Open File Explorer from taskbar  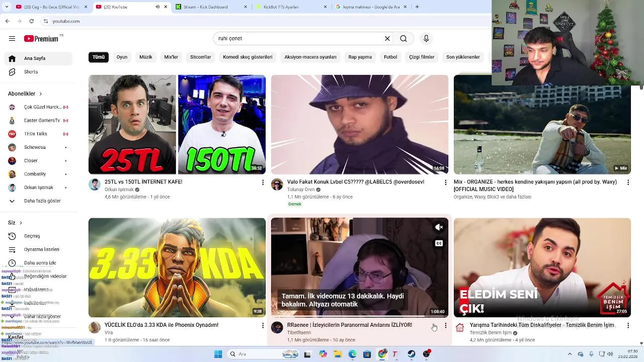click(338, 354)
